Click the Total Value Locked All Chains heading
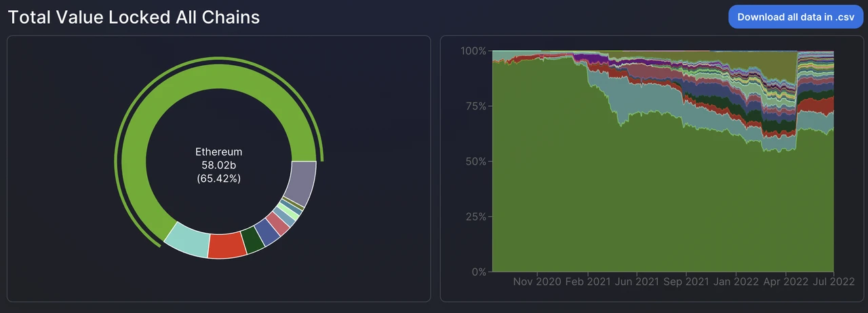This screenshot has width=868, height=313. tap(134, 17)
